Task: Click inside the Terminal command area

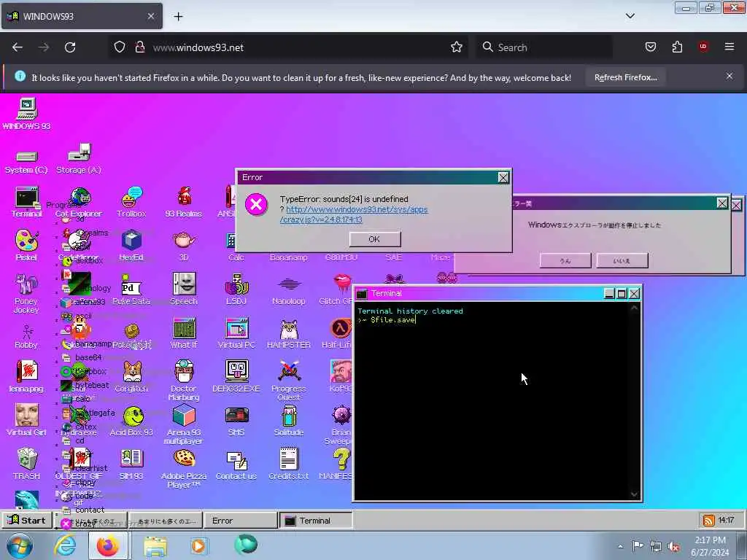Action: point(493,401)
